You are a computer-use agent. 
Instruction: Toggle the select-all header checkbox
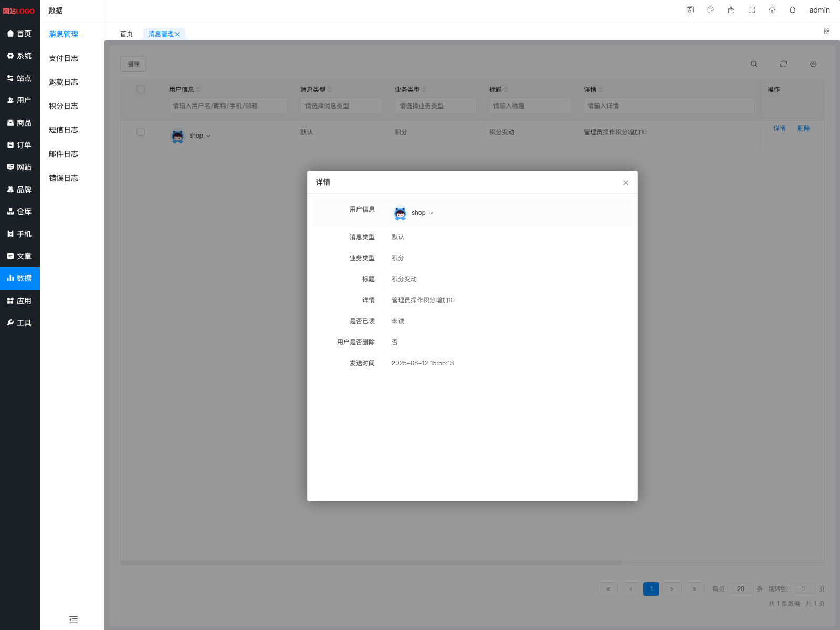click(x=141, y=90)
